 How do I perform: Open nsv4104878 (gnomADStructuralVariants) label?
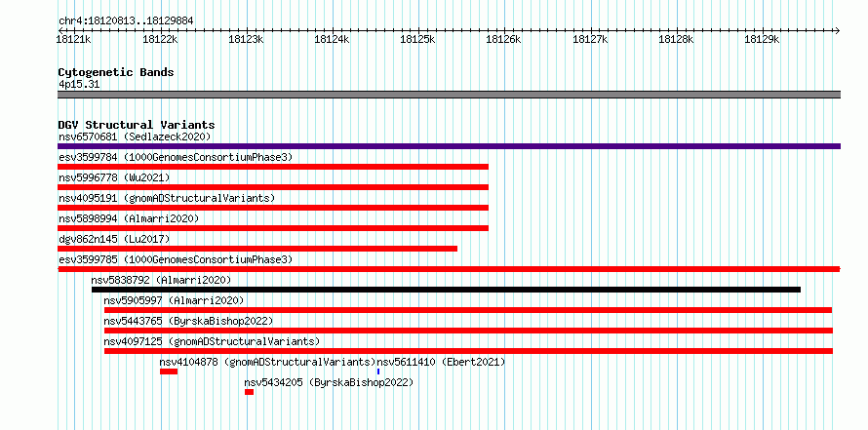tap(268, 363)
